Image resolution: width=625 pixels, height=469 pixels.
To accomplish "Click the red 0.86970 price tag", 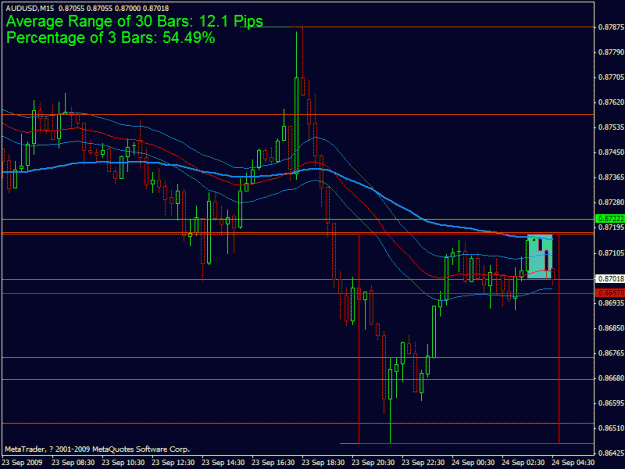I will (610, 293).
